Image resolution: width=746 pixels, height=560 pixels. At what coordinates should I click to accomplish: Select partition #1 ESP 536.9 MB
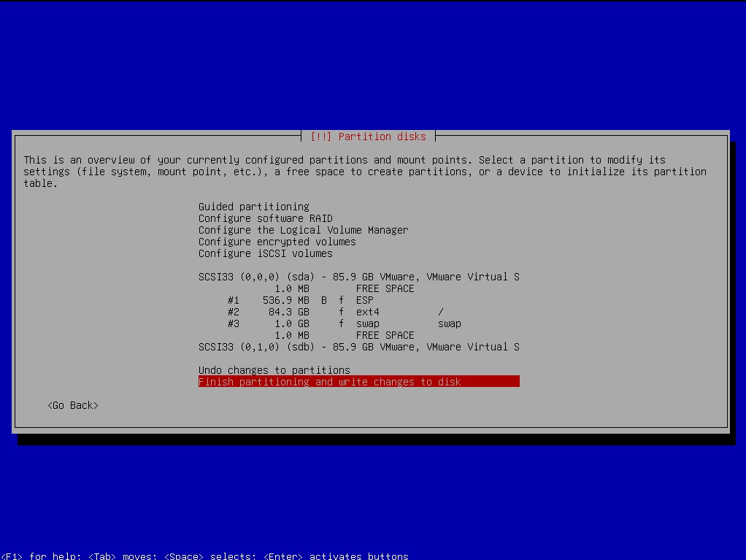click(x=358, y=300)
